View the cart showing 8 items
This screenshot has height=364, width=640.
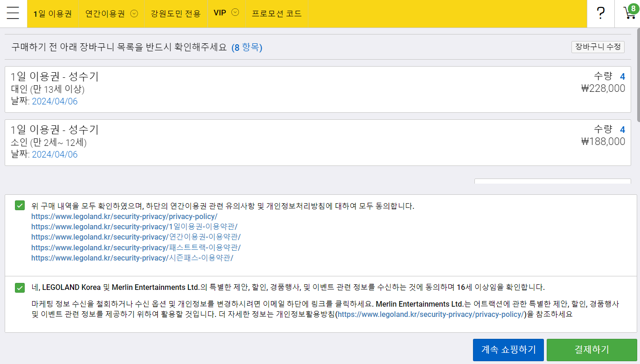coord(629,13)
